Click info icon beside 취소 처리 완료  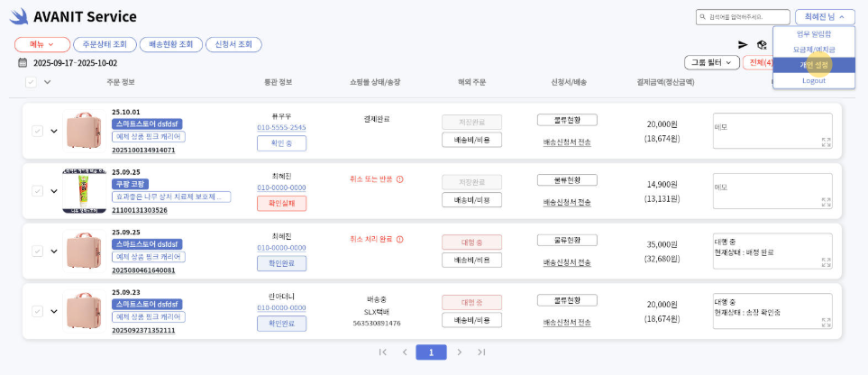click(x=399, y=239)
